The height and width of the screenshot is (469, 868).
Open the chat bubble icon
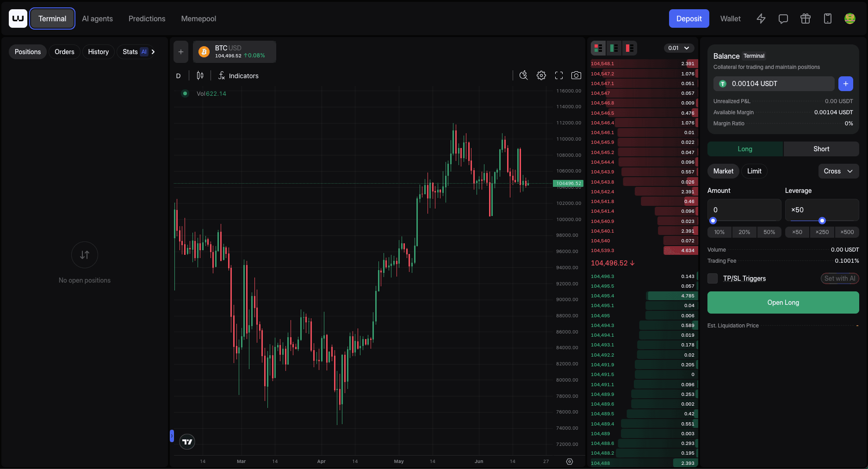click(x=783, y=19)
